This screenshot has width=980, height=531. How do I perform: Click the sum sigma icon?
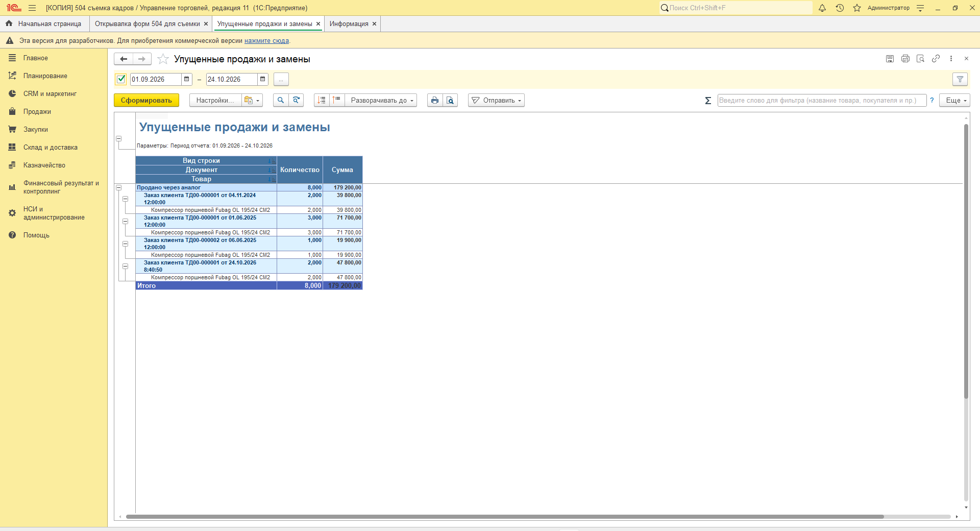pyautogui.click(x=708, y=101)
